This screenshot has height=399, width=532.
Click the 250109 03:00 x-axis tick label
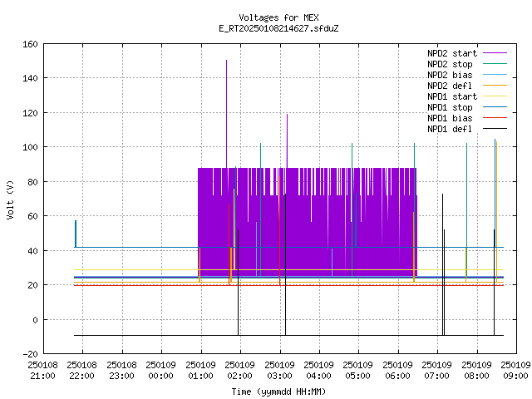coord(279,371)
